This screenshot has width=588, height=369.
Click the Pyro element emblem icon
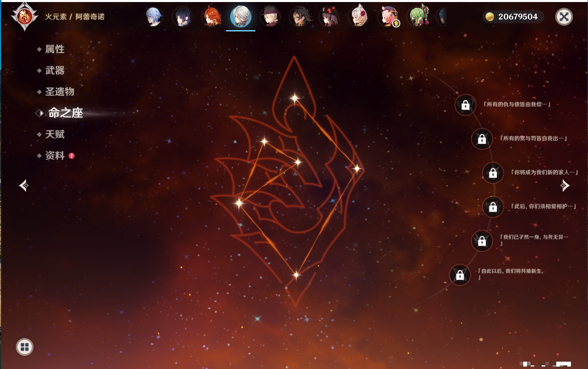coord(24,17)
